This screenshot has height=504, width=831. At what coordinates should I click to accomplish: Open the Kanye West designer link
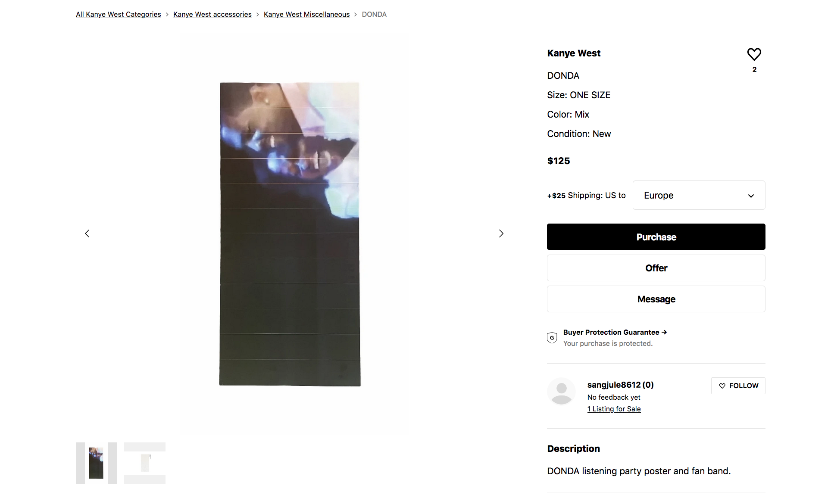574,53
